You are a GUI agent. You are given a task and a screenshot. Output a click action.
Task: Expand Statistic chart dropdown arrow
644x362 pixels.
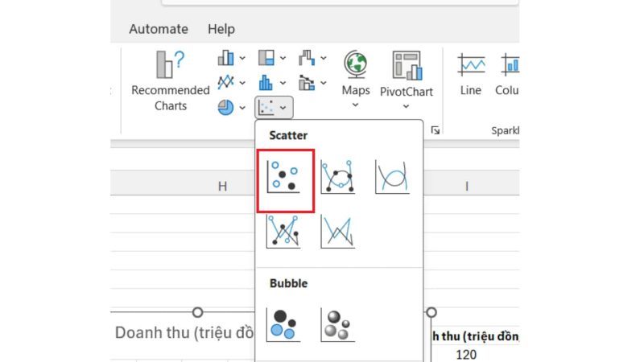283,83
